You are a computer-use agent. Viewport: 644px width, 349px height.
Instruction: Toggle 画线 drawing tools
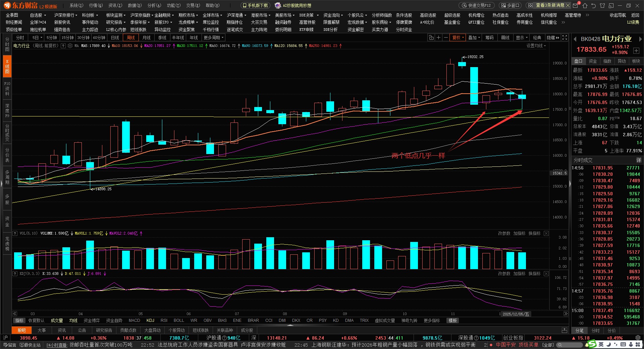pyautogui.click(x=505, y=38)
